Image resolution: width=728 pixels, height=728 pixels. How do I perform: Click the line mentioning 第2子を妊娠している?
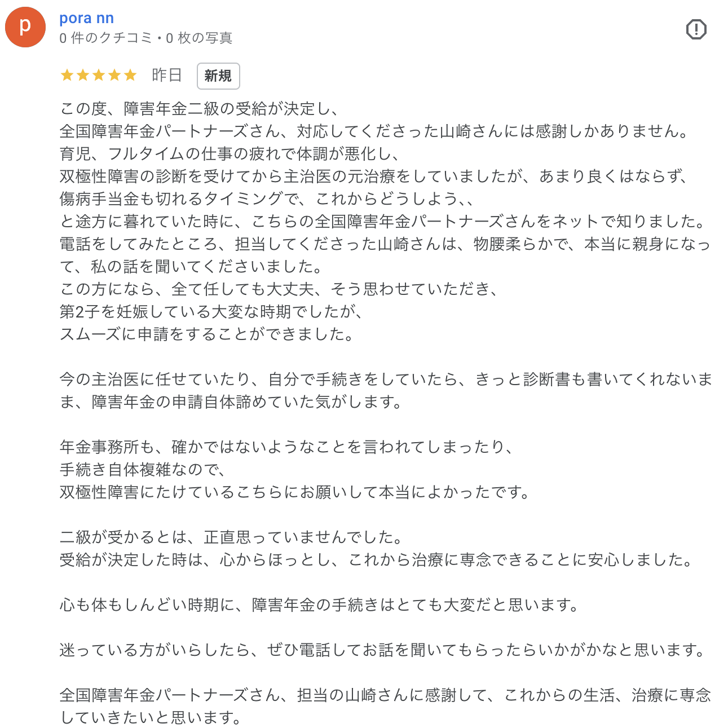(x=211, y=312)
